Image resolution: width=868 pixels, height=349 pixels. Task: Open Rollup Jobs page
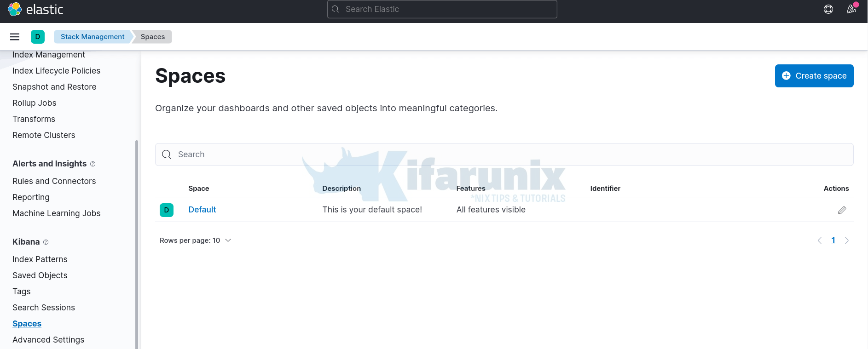pos(35,103)
